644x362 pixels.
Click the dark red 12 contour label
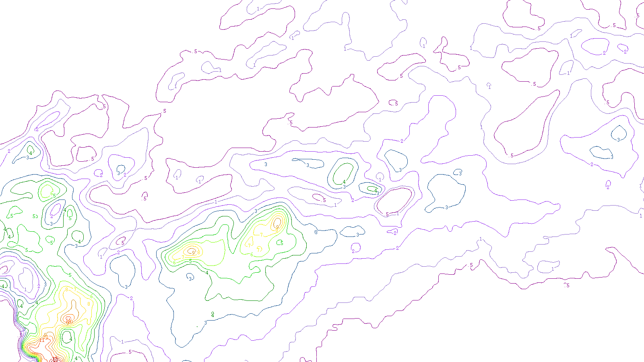pyautogui.click(x=55, y=359)
